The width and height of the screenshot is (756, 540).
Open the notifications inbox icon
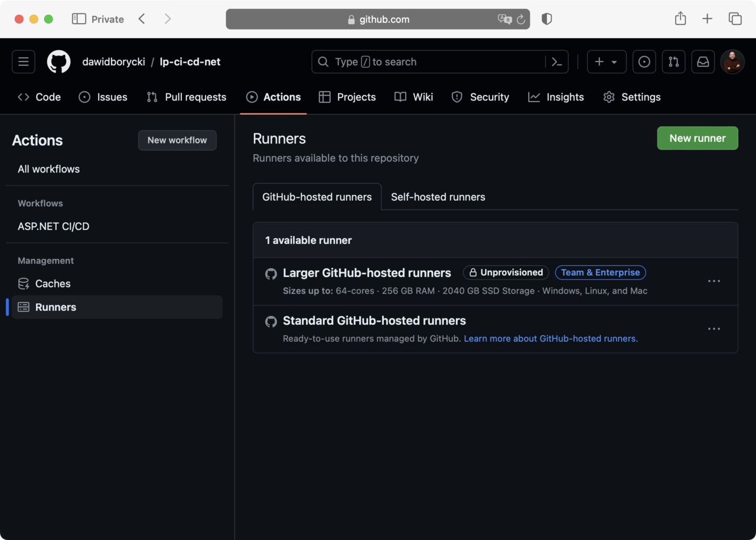click(703, 62)
